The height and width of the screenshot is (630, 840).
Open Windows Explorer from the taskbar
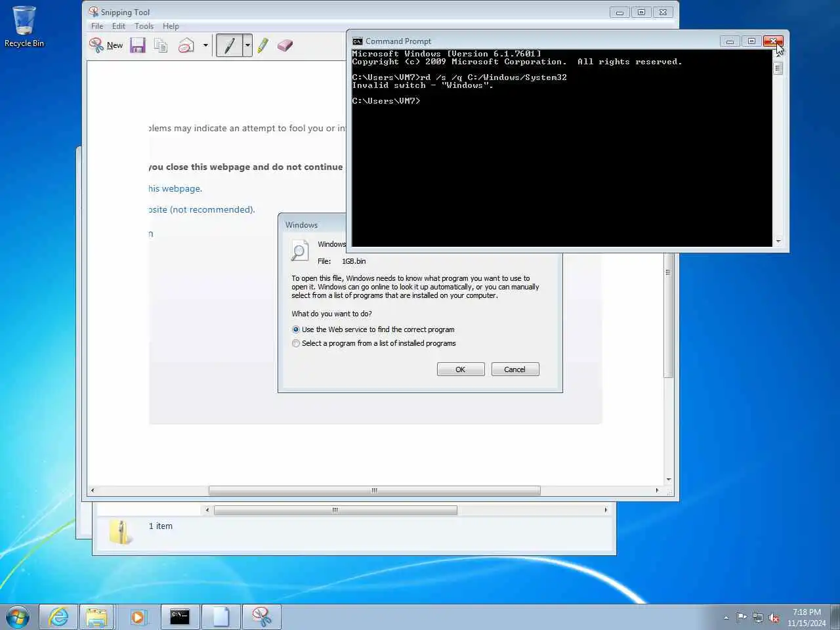[x=97, y=618]
